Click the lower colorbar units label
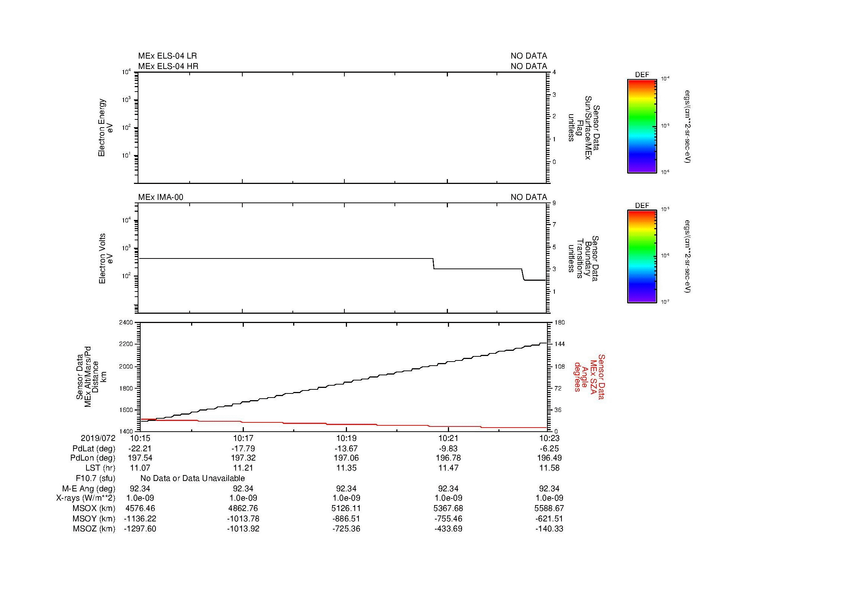The width and height of the screenshot is (868, 613). tap(688, 257)
